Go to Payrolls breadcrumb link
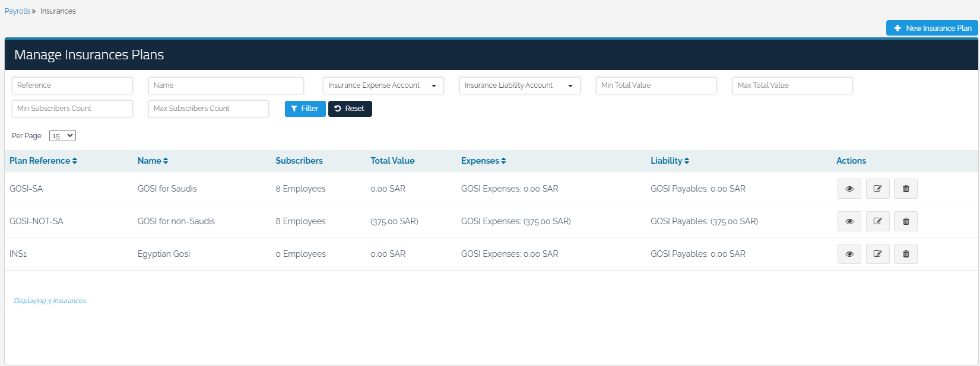The height and width of the screenshot is (366, 980). (17, 11)
